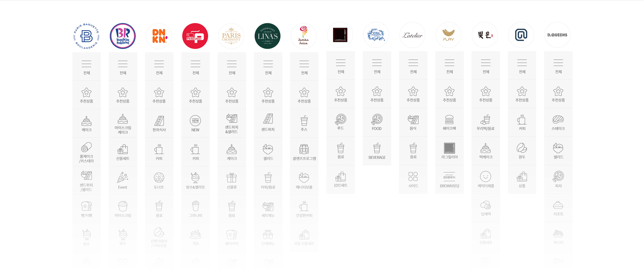View 추천상품 under Jamba Juice
644x269 pixels.
click(x=304, y=95)
